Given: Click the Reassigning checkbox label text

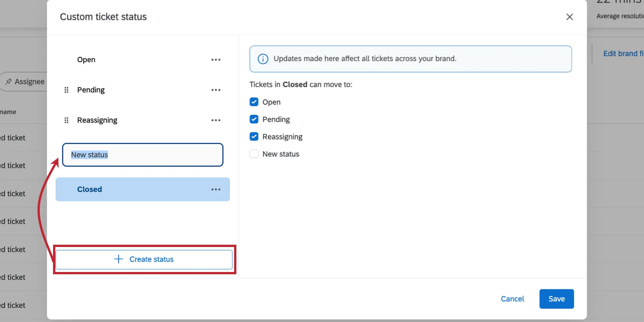Looking at the screenshot, I should [x=283, y=137].
